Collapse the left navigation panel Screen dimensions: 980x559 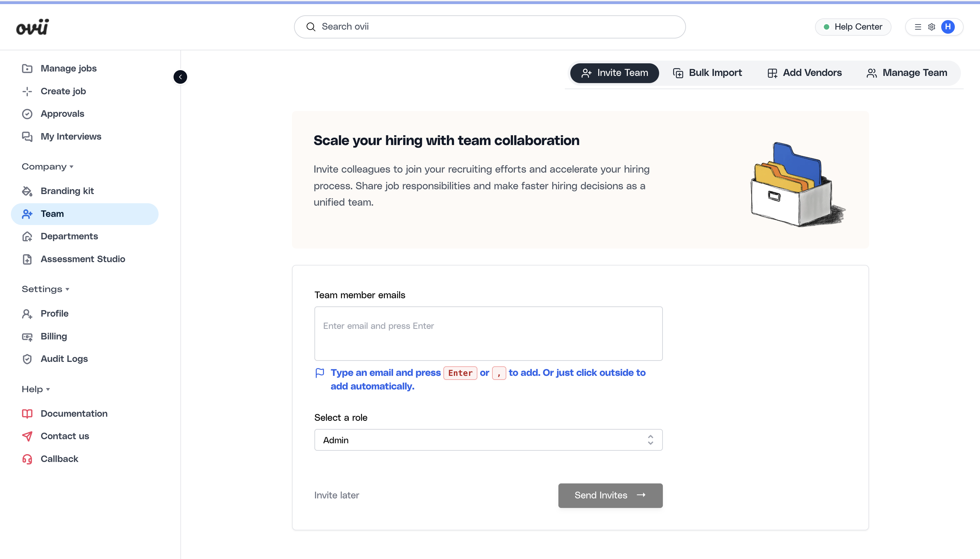180,77
